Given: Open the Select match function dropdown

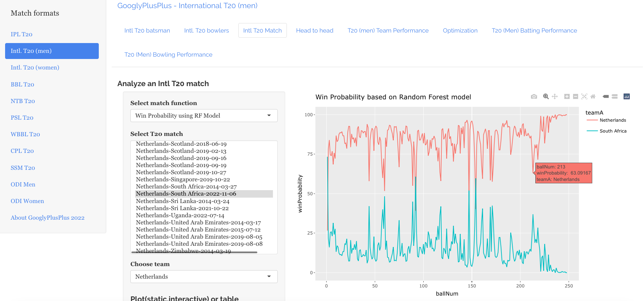Looking at the screenshot, I should [x=204, y=116].
